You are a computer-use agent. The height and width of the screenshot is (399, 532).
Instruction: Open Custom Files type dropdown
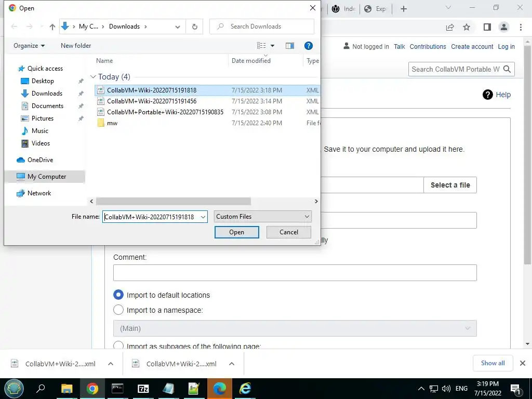(262, 217)
